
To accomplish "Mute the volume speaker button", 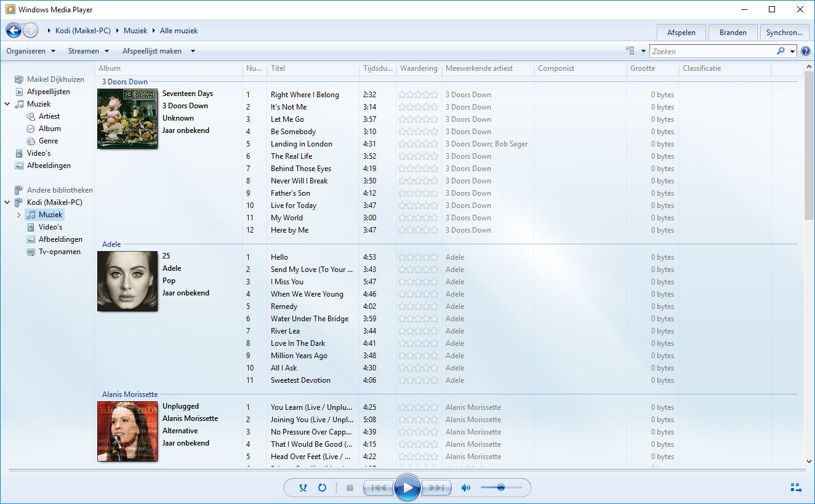I will coord(466,488).
